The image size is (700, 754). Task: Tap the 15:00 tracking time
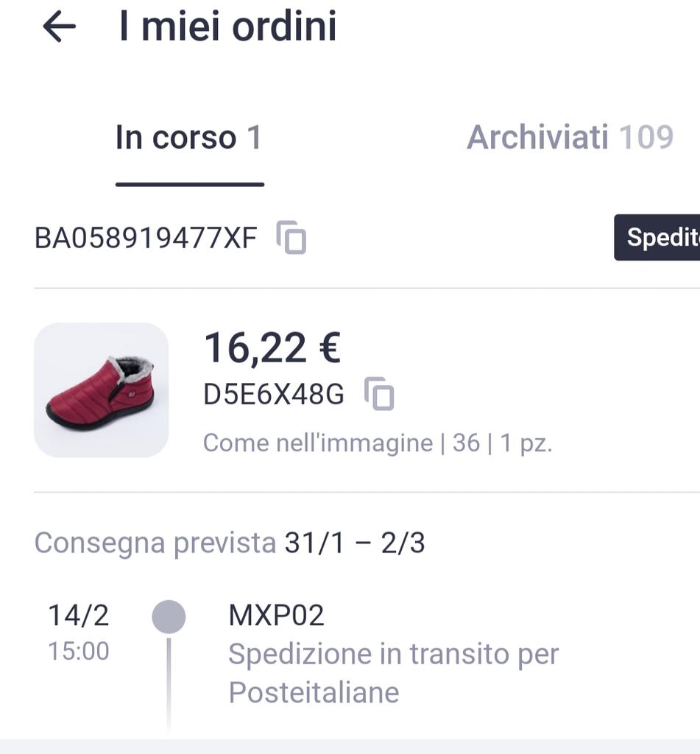pos(78,651)
